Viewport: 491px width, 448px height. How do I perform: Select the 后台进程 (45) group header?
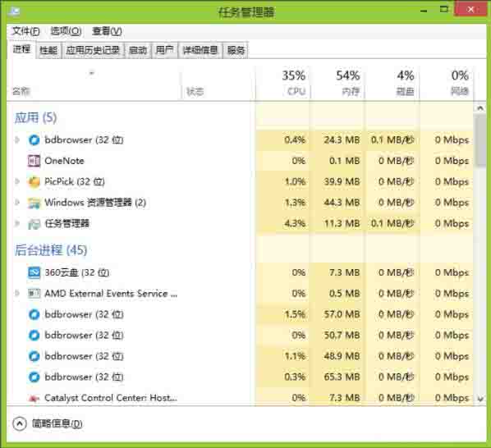[x=51, y=250]
